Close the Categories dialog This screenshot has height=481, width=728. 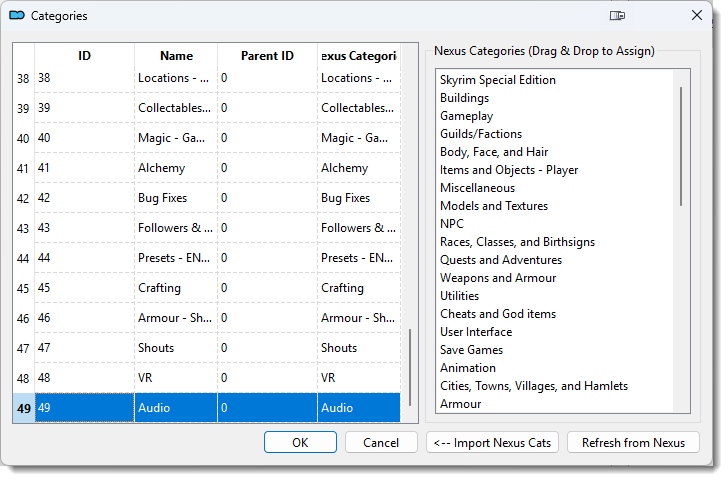pyautogui.click(x=696, y=16)
